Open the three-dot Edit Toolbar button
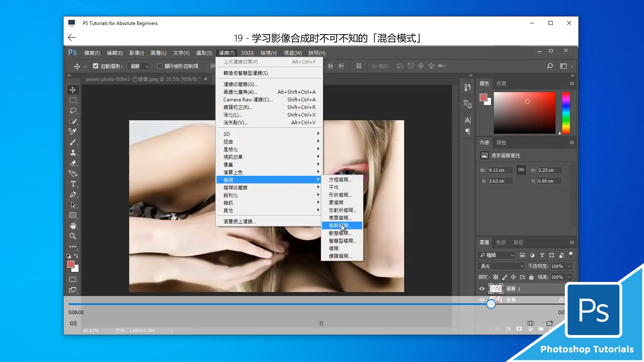 [x=73, y=247]
